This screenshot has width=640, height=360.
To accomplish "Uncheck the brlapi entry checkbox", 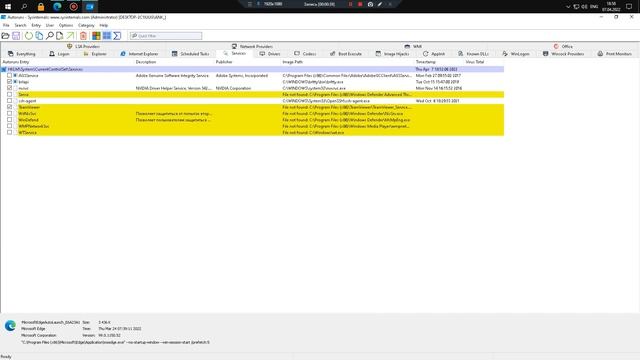I will [x=9, y=82].
